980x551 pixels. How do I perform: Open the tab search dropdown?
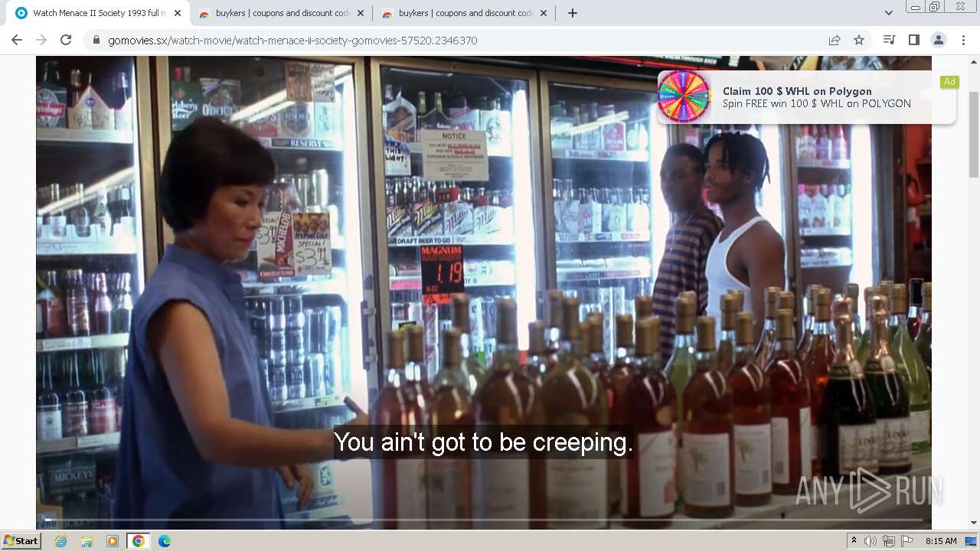888,13
